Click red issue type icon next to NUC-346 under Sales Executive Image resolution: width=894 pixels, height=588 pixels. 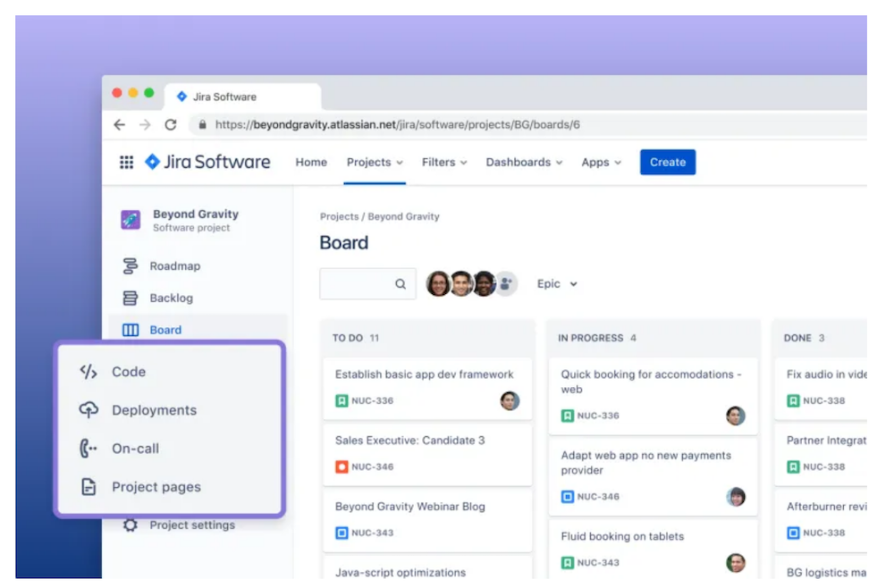[x=342, y=466]
